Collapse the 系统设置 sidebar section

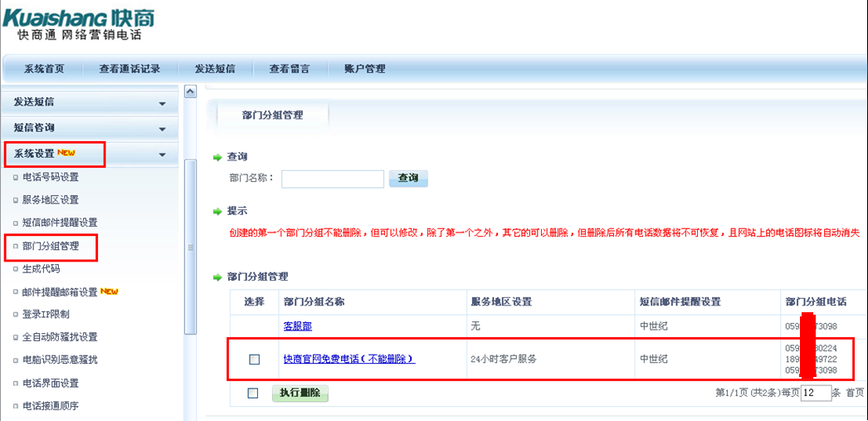[x=163, y=155]
